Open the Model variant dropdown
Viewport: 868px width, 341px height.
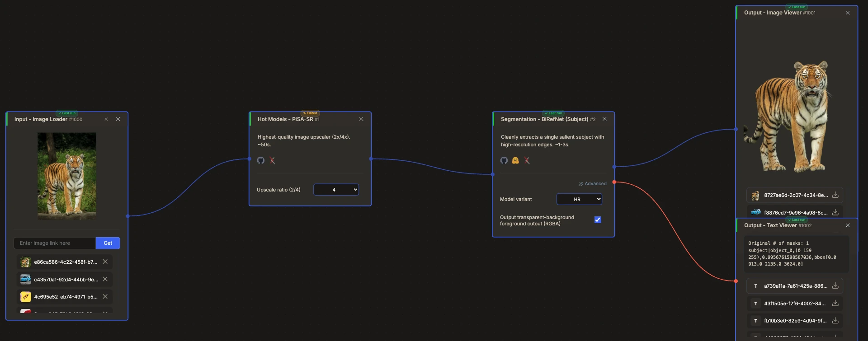[x=579, y=199]
